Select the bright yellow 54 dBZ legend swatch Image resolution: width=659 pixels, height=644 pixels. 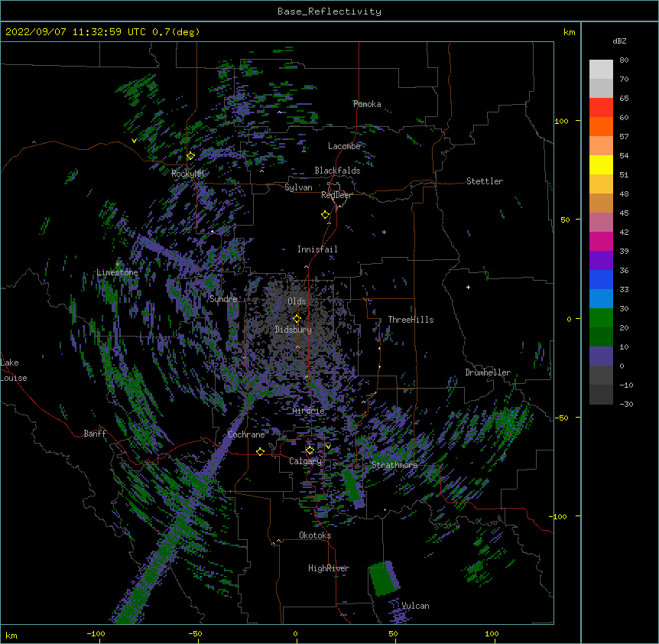pyautogui.click(x=601, y=164)
